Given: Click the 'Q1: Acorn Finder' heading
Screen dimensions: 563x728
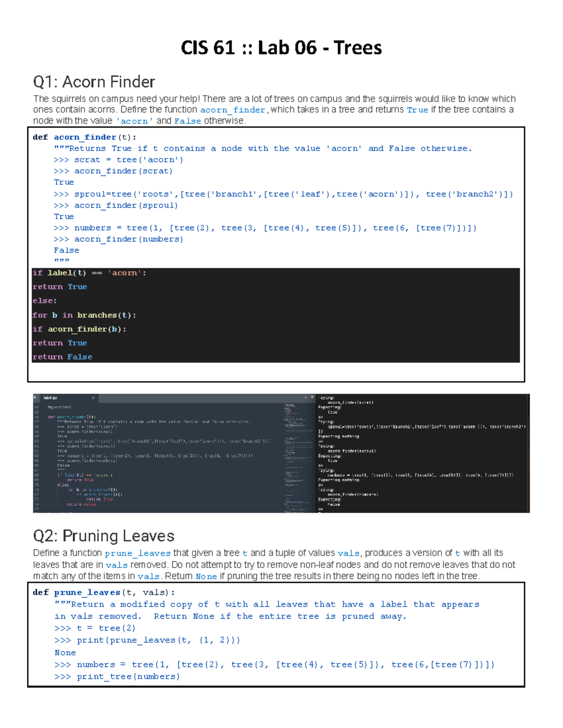Looking at the screenshot, I should [94, 82].
